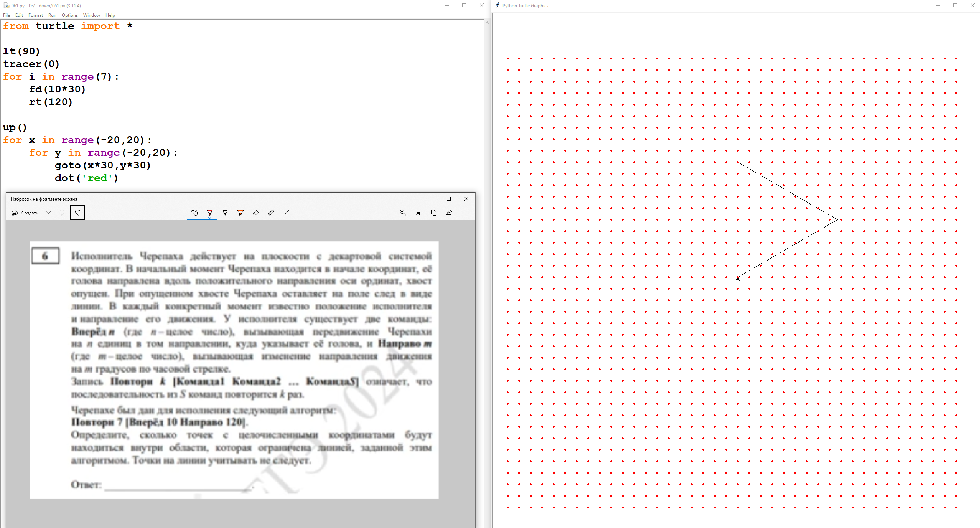
Task: Save the snip with floppy icon
Action: click(x=418, y=213)
